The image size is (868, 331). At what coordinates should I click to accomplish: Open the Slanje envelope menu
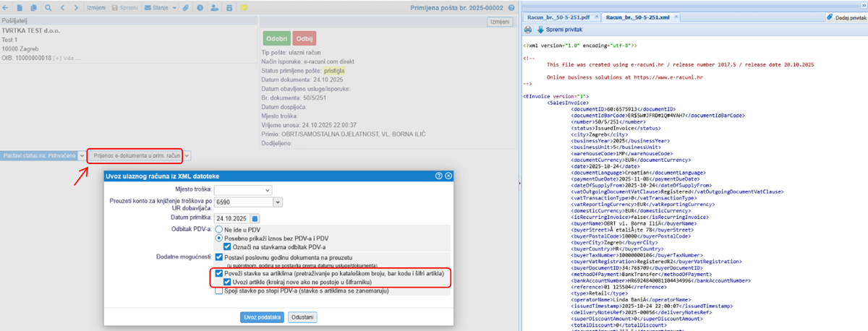160,7
